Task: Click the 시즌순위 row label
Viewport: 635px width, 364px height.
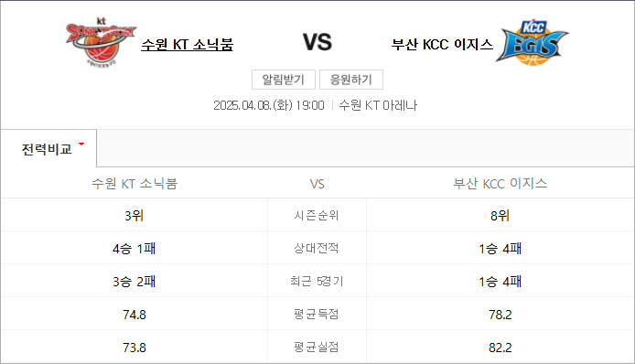Action: click(x=317, y=216)
